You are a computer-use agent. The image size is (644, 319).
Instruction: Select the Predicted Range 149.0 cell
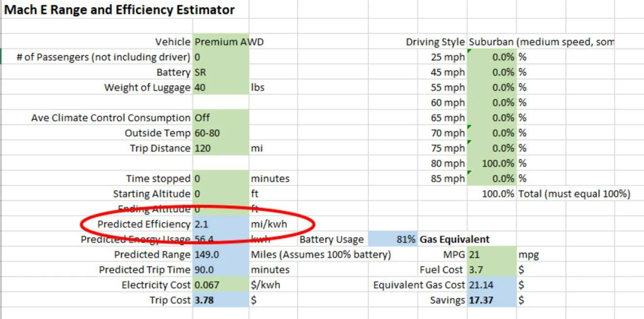pyautogui.click(x=221, y=254)
